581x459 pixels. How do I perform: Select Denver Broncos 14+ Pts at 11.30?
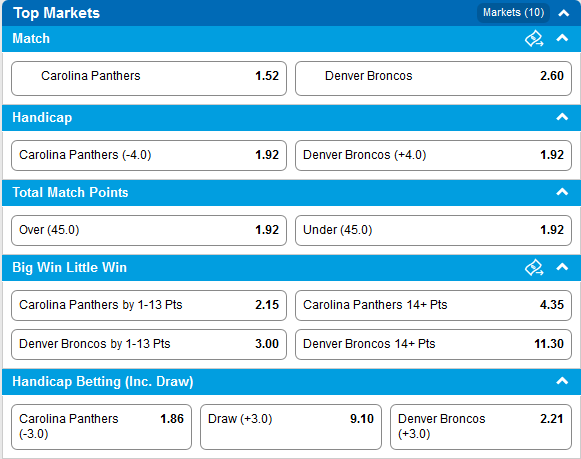[433, 344]
